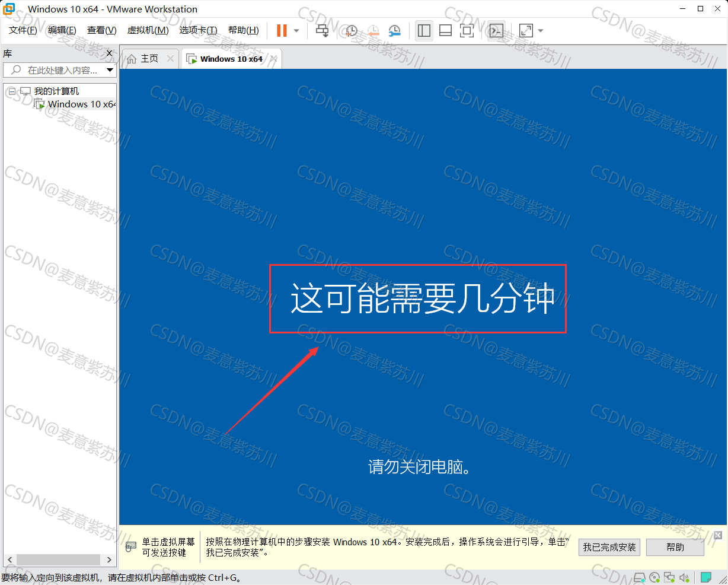The image size is (728, 585).
Task: Dismiss the yellow installation hint bar
Action: click(x=718, y=535)
